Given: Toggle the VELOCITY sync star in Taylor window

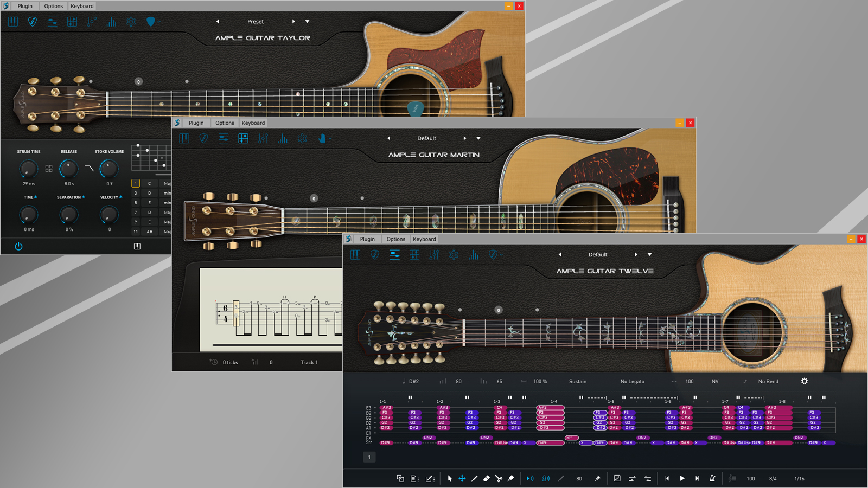Looking at the screenshot, I should point(120,197).
